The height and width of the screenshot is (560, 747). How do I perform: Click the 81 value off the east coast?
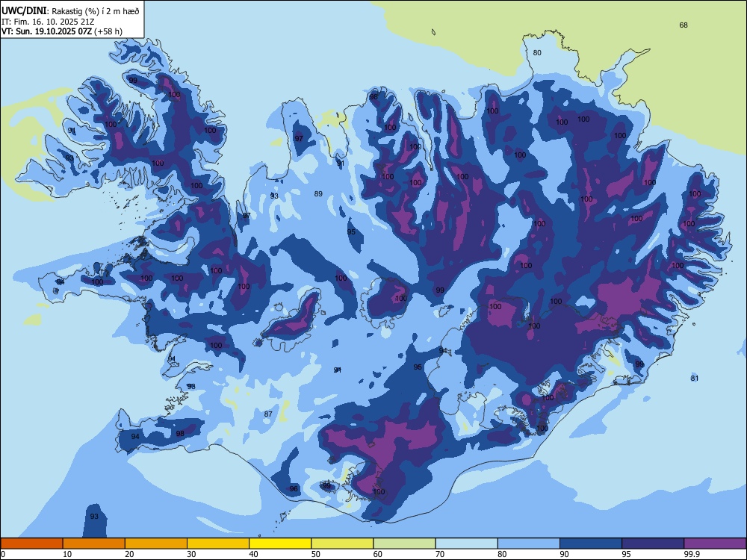pyautogui.click(x=695, y=378)
